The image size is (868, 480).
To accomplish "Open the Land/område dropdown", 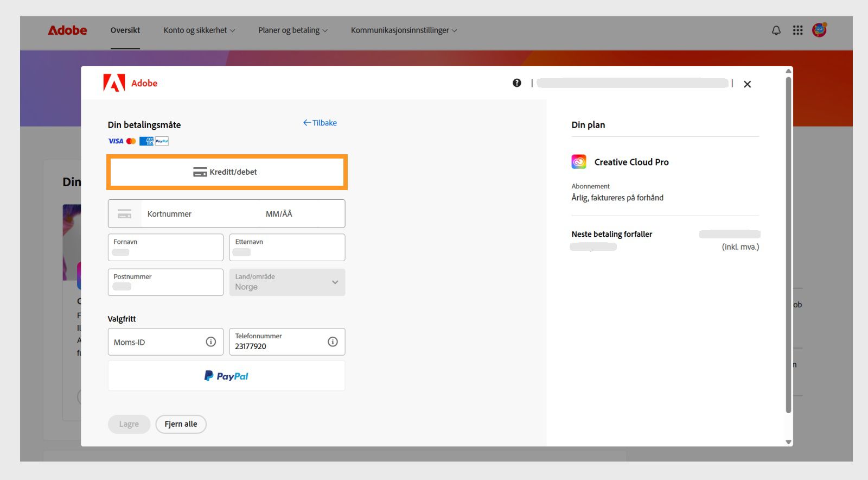I will click(x=287, y=282).
